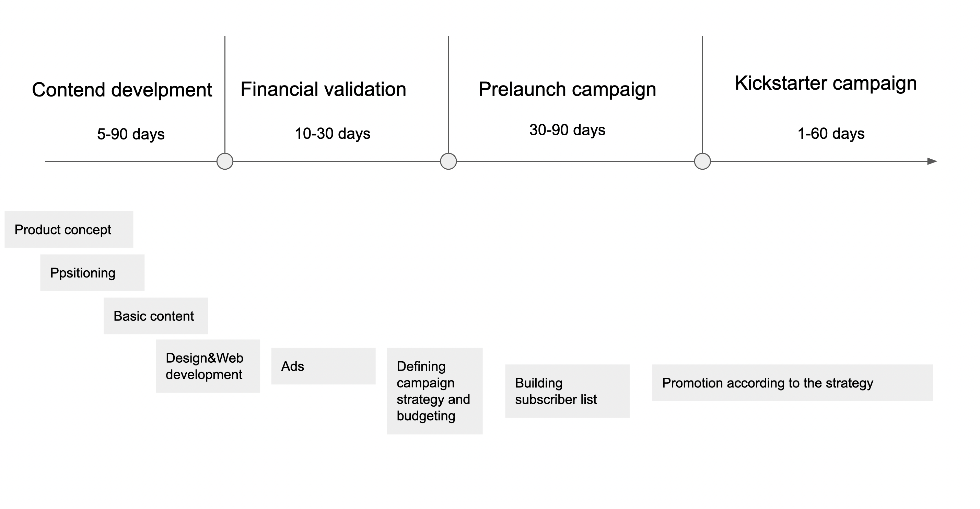Select the 'Ads' task box
This screenshot has height=509, width=980.
click(323, 366)
